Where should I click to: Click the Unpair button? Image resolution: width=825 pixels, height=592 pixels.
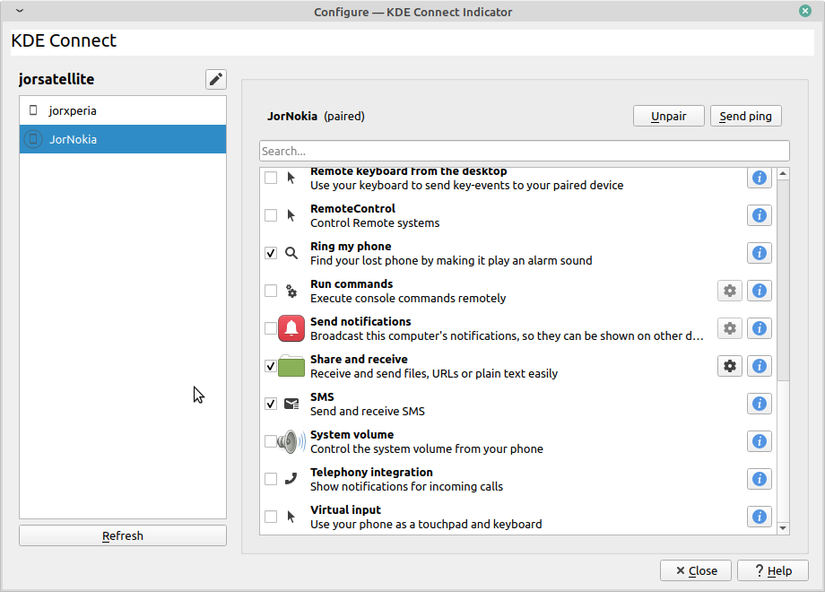(669, 116)
